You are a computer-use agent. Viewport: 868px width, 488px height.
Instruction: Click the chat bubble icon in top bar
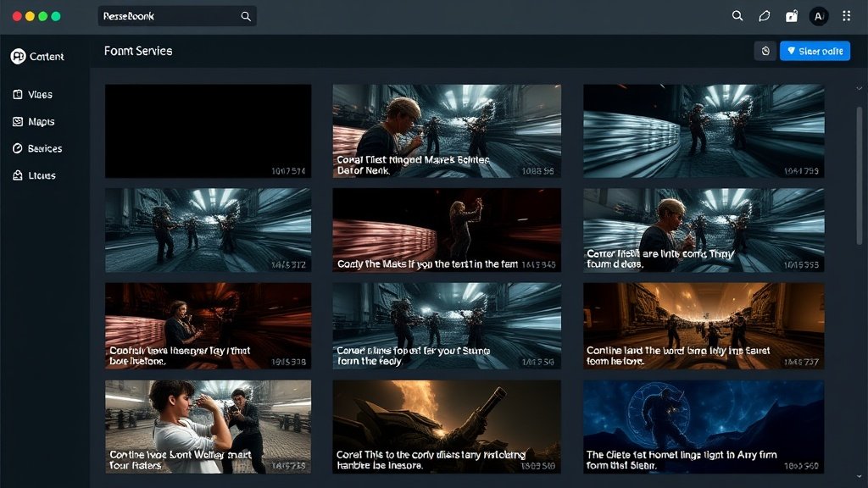[x=765, y=16]
